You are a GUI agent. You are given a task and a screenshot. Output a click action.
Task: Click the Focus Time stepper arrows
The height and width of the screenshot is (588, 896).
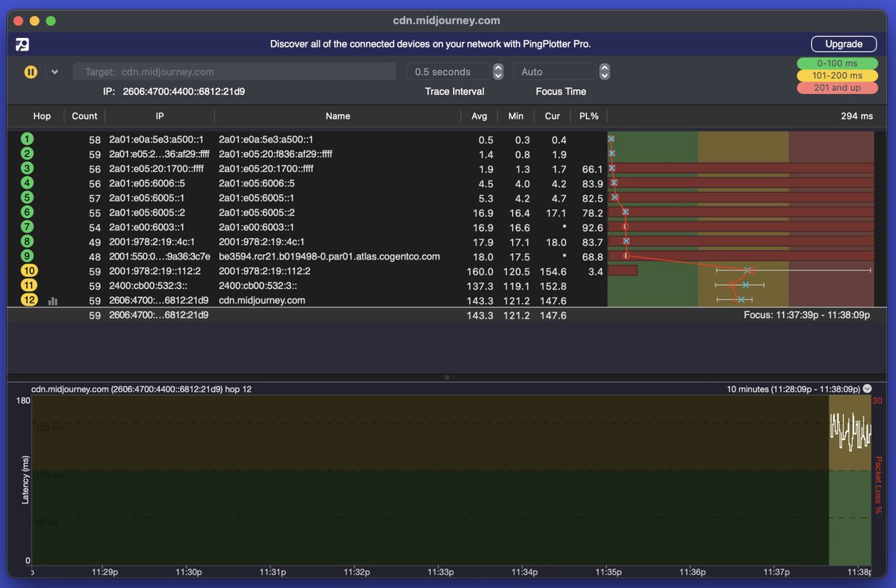coord(605,72)
